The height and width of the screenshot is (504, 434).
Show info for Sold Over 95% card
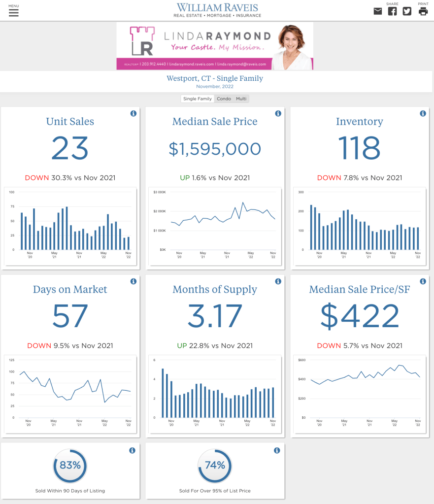(277, 450)
